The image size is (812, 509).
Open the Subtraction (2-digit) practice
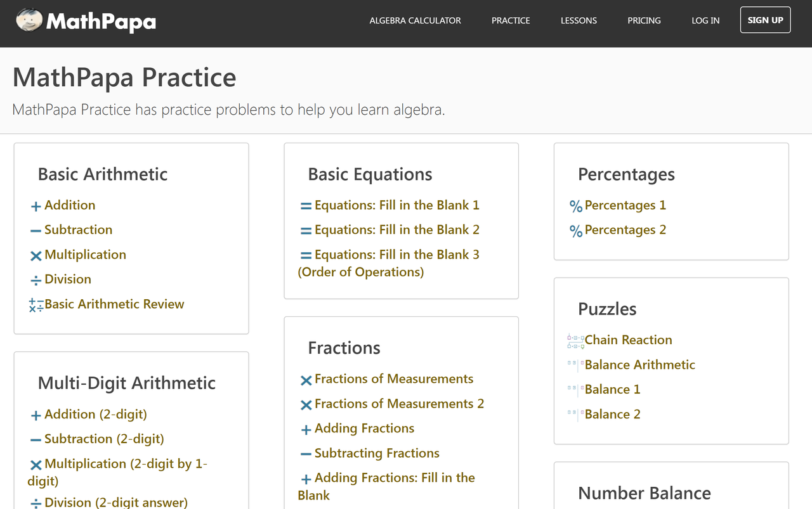tap(104, 439)
